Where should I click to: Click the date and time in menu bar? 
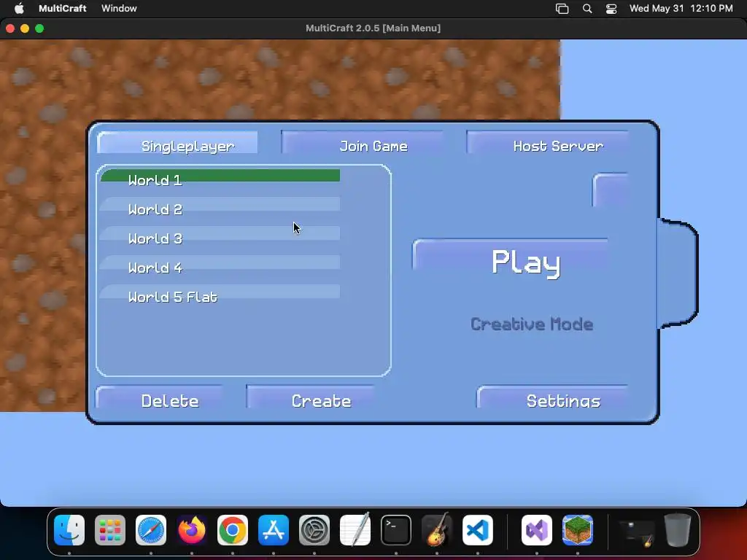681,8
